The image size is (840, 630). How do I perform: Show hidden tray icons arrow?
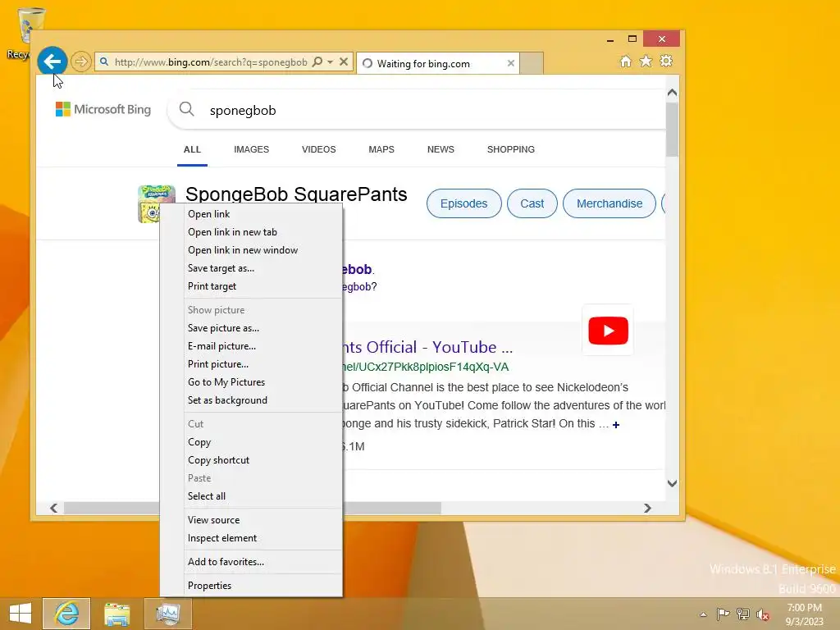[703, 614]
